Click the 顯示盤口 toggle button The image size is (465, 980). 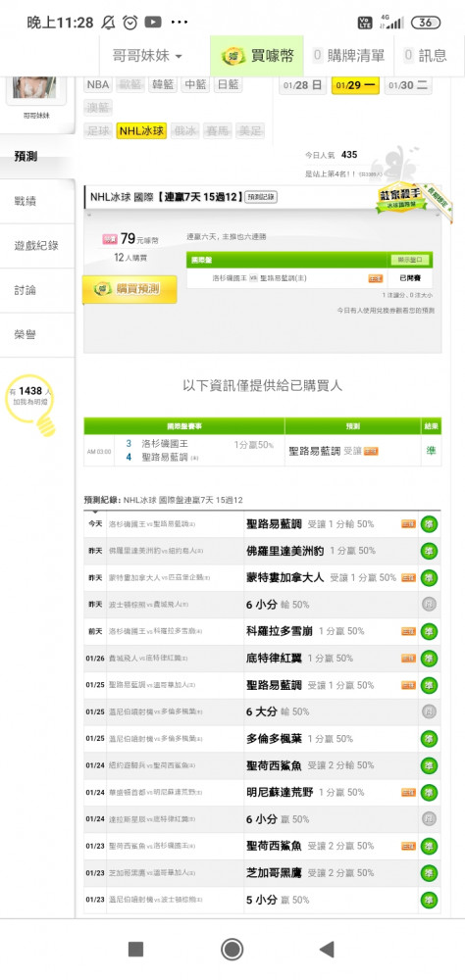tap(410, 260)
